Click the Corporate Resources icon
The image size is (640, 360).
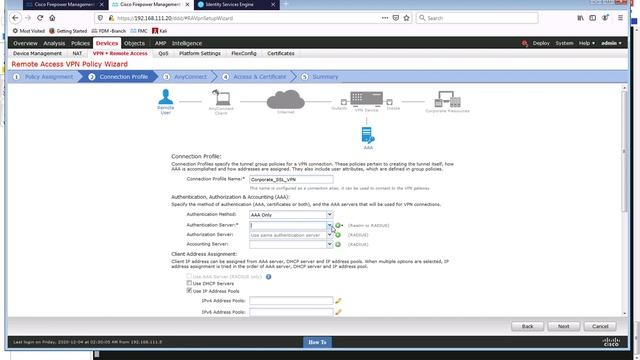click(x=447, y=99)
